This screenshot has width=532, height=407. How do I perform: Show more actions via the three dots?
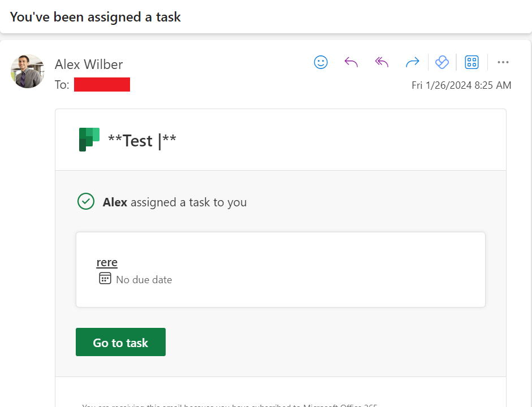click(x=503, y=62)
